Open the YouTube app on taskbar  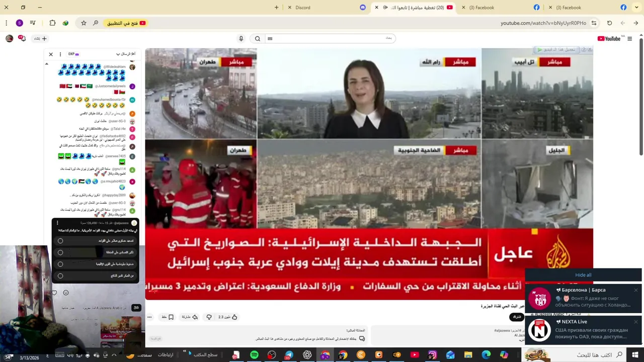tap(415, 355)
